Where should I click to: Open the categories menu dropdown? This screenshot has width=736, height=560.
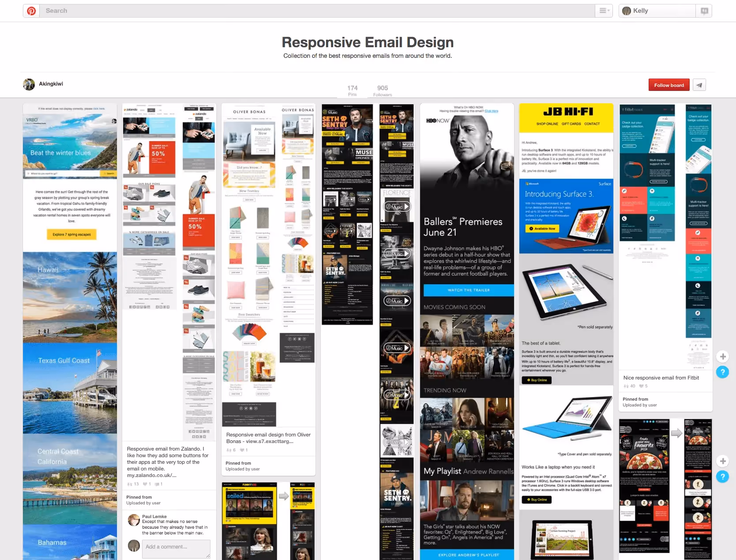(604, 11)
